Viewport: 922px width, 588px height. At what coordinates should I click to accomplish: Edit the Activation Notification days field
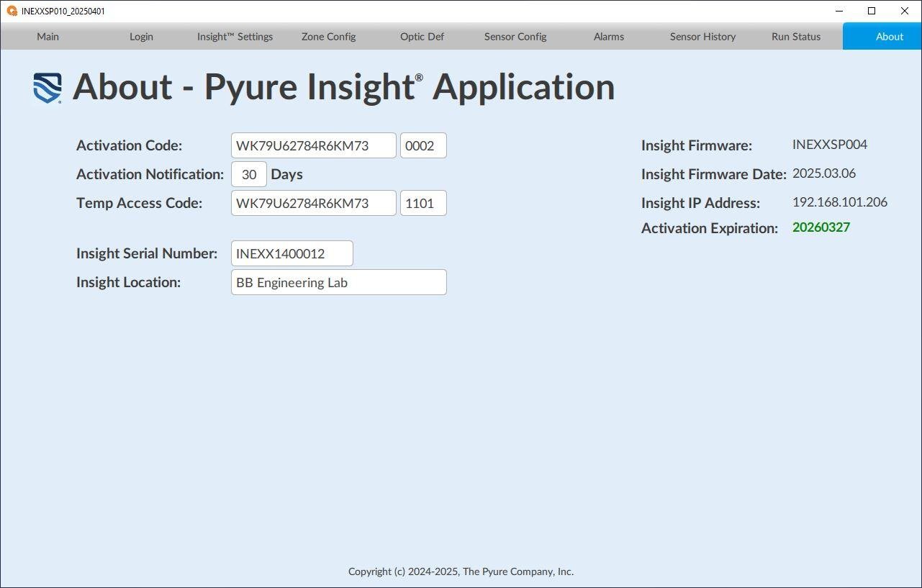click(249, 174)
